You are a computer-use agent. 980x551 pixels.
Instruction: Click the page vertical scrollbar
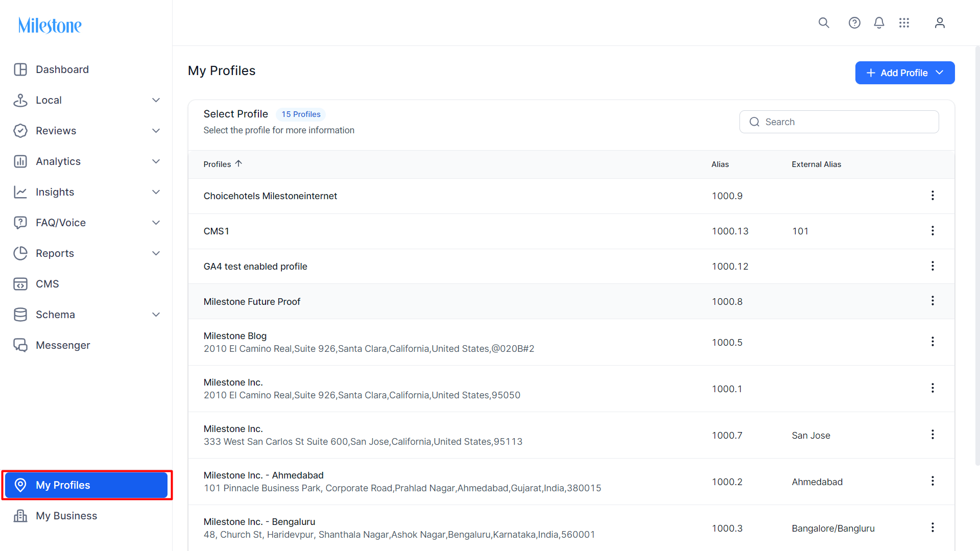977,255
